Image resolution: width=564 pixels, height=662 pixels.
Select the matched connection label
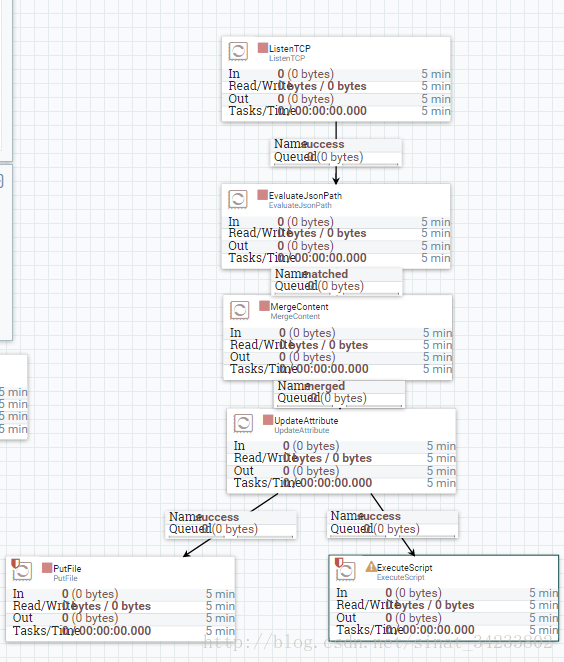pyautogui.click(x=336, y=280)
